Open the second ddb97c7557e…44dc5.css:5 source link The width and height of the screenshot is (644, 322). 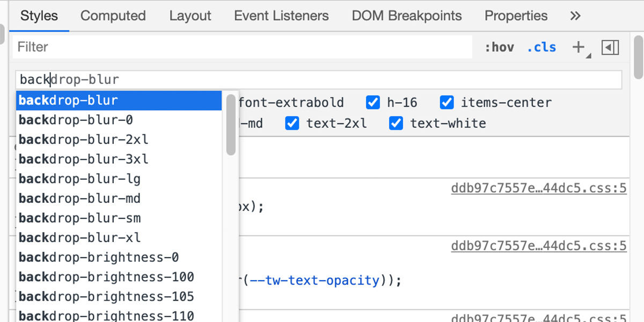click(539, 246)
